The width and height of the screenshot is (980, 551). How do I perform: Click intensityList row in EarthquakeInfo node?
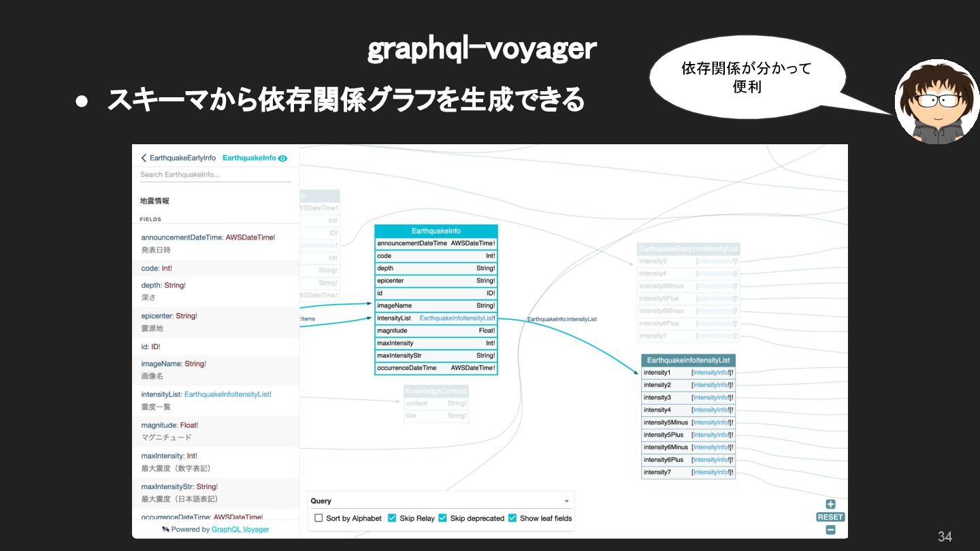pos(436,318)
